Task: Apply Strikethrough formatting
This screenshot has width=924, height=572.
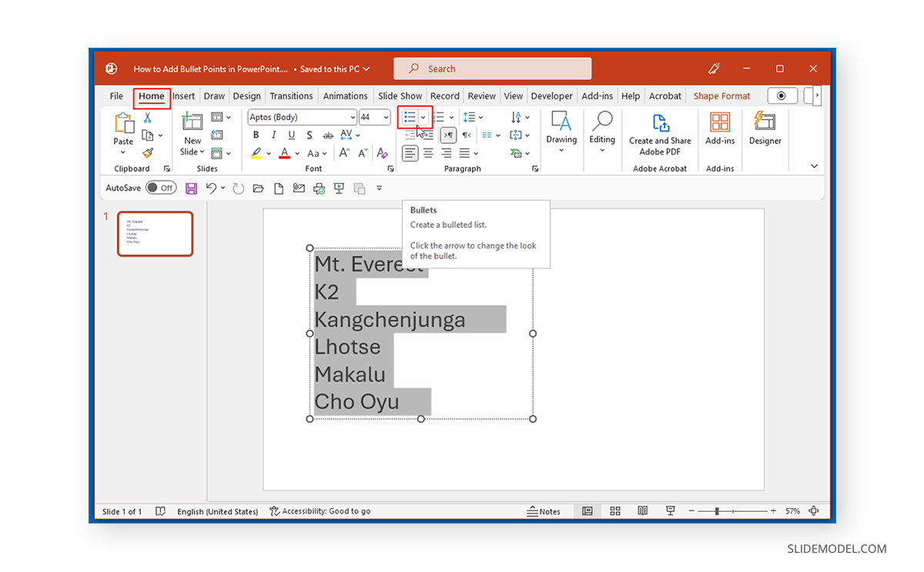Action: point(328,135)
